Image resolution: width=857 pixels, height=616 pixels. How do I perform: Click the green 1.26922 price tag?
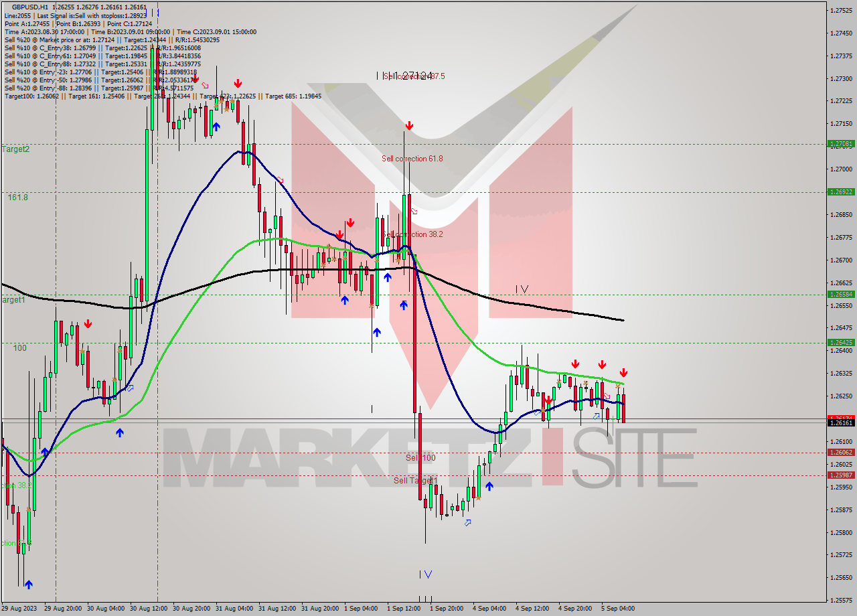pos(841,191)
